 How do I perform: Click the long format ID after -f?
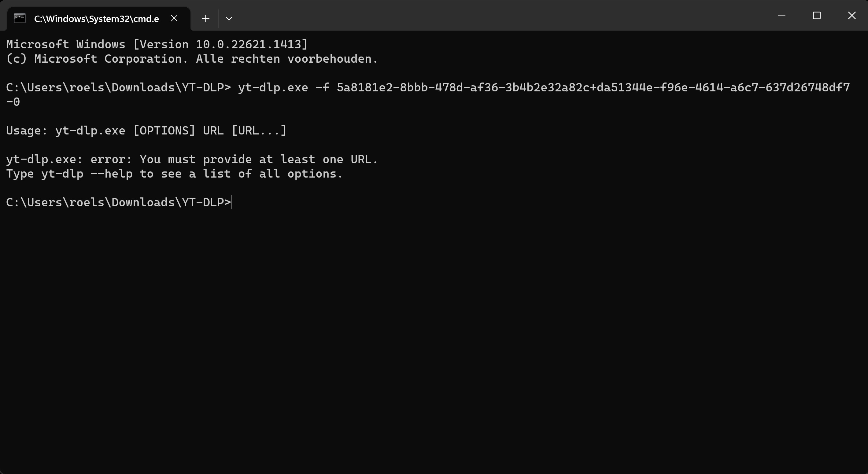coord(593,88)
